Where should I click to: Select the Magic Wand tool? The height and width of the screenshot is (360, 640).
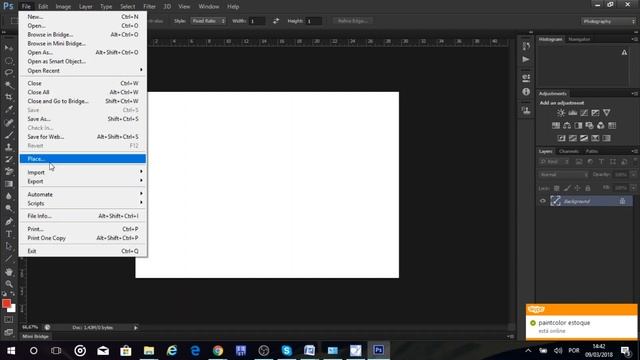pyautogui.click(x=9, y=85)
